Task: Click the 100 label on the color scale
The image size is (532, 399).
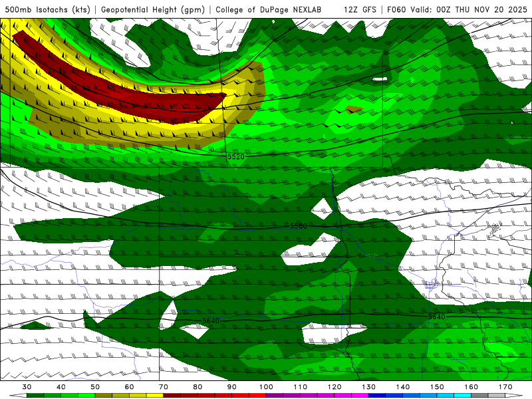Action: (267, 387)
